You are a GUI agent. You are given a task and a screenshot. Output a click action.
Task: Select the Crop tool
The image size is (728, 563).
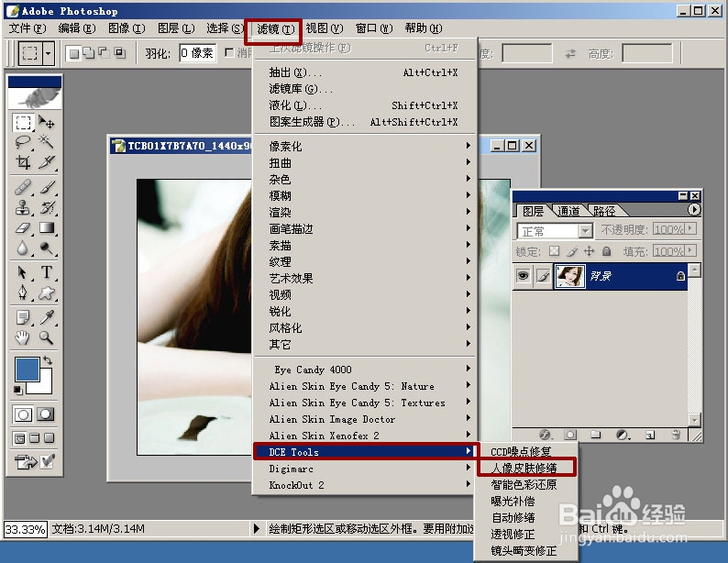pos(23,161)
